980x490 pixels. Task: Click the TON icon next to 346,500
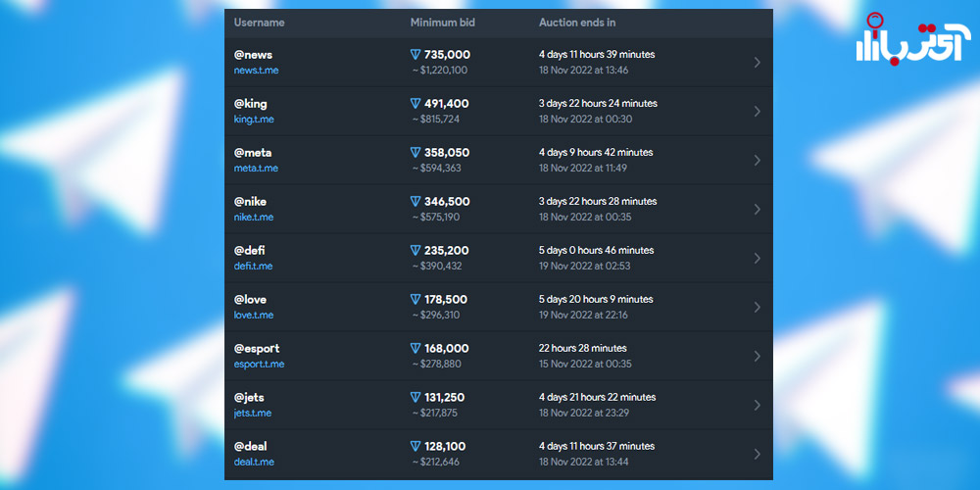416,201
